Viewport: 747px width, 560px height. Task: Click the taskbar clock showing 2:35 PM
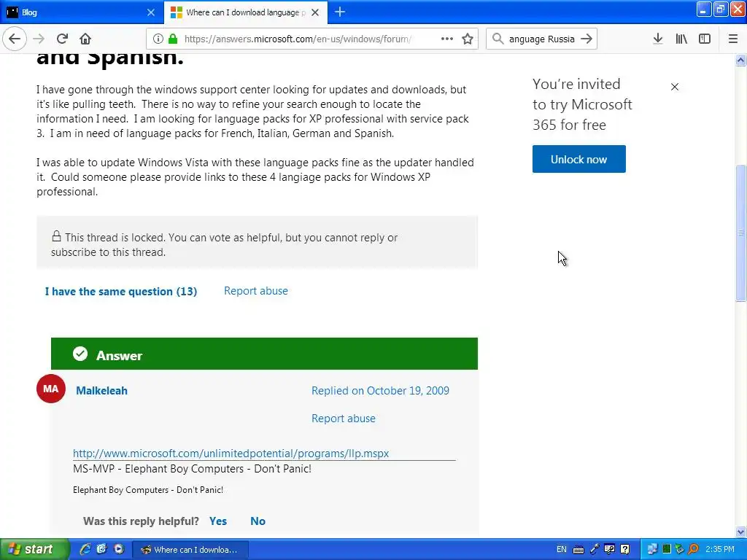(720, 549)
